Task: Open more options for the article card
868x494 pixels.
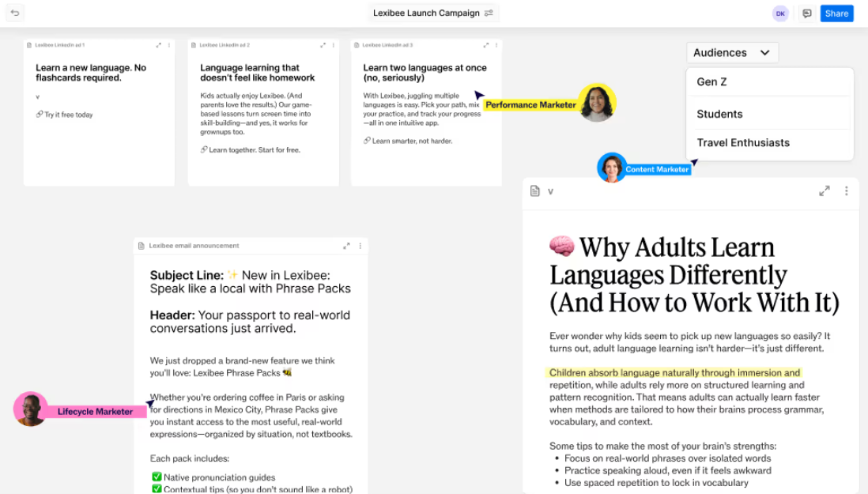Action: 846,190
